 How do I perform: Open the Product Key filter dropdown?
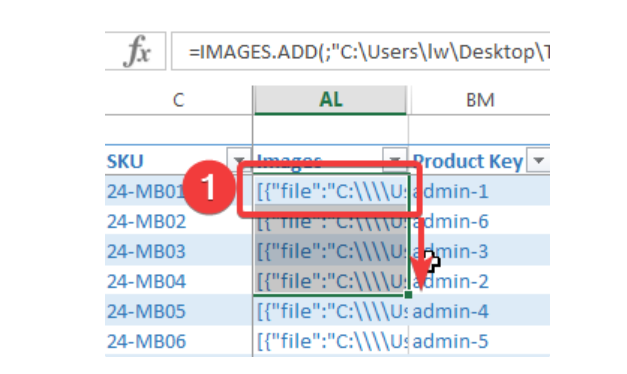(538, 160)
